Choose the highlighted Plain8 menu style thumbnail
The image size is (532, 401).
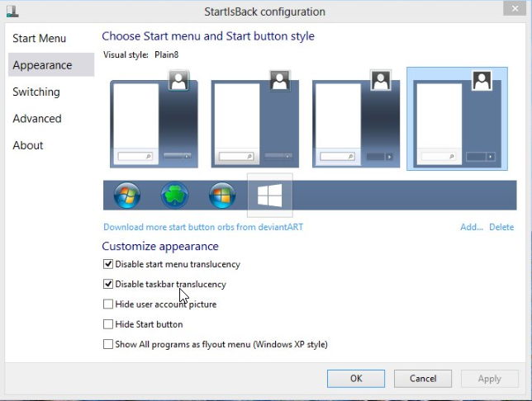(x=457, y=119)
